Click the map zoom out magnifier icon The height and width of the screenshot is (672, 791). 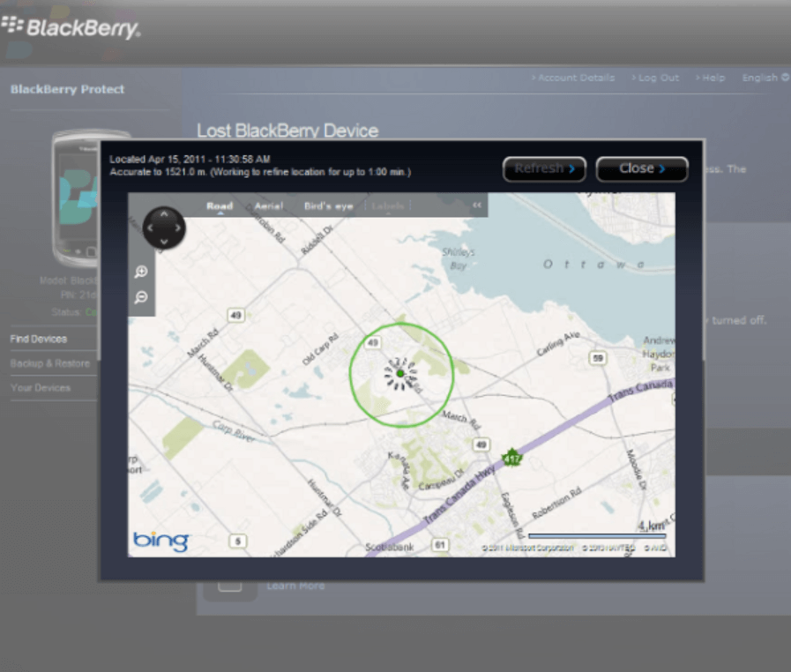(x=141, y=298)
